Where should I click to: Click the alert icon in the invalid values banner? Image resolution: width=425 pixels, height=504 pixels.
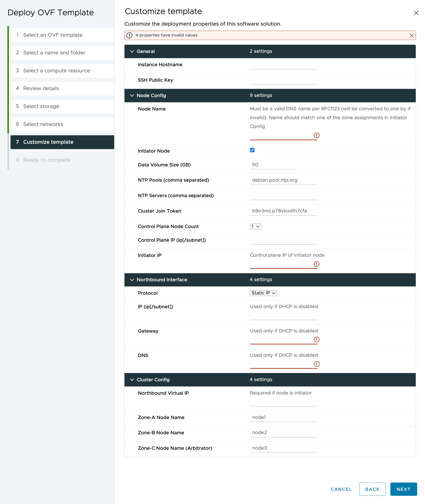[x=130, y=35]
